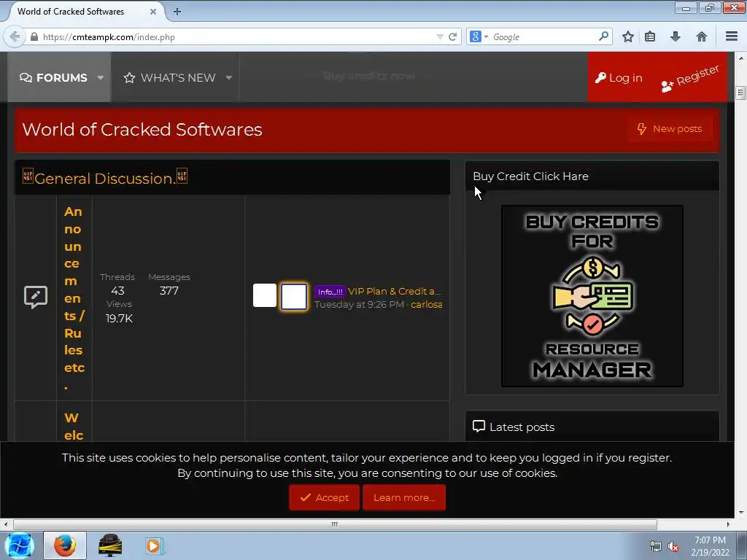Click the horizontal scrollbar thumb
The width and height of the screenshot is (747, 560).
pos(335,525)
